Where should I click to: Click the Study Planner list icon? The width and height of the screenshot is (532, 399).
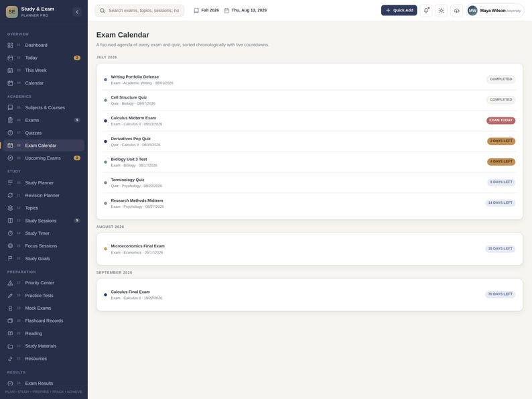point(10,182)
